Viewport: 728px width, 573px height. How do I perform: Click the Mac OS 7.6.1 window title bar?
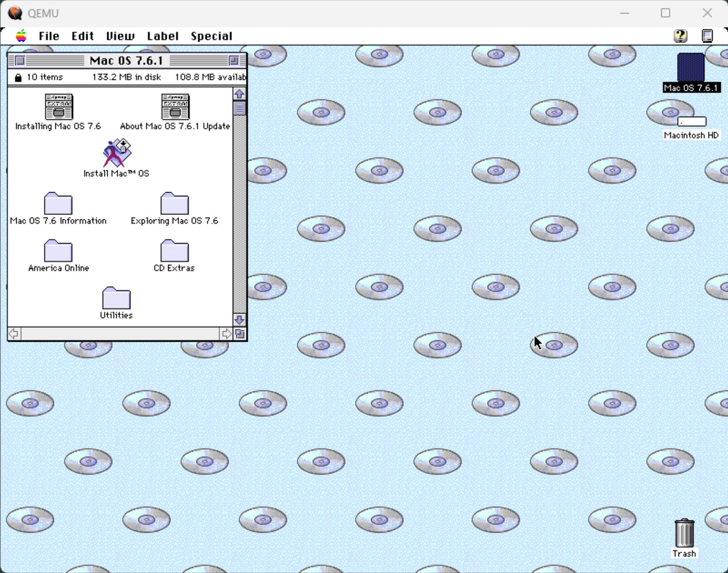pyautogui.click(x=127, y=61)
